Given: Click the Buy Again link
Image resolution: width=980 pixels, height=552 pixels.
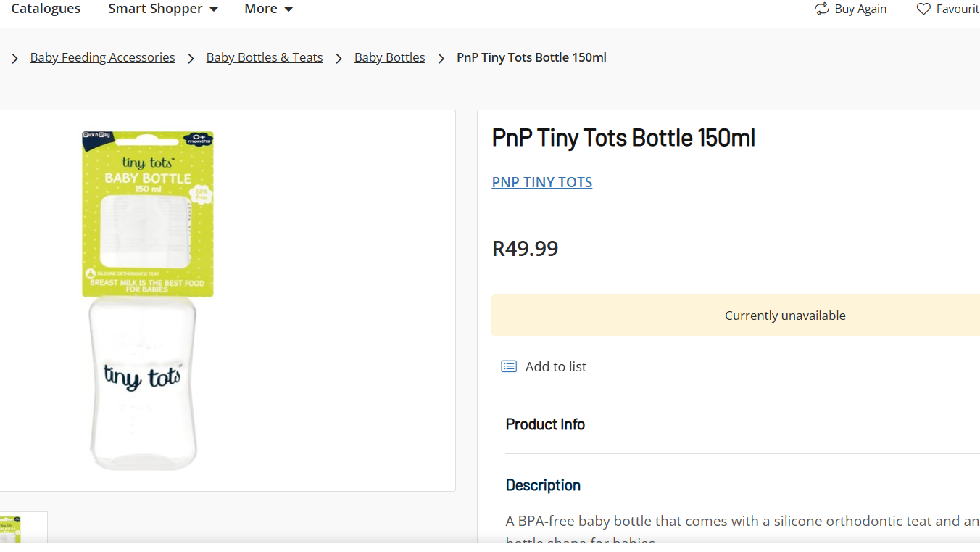Looking at the screenshot, I should click(860, 9).
